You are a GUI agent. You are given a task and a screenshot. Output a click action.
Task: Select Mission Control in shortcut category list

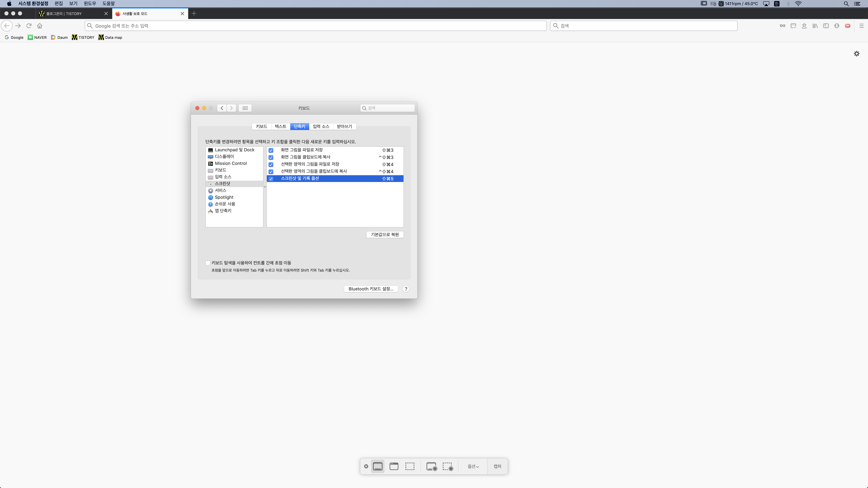[x=231, y=163]
